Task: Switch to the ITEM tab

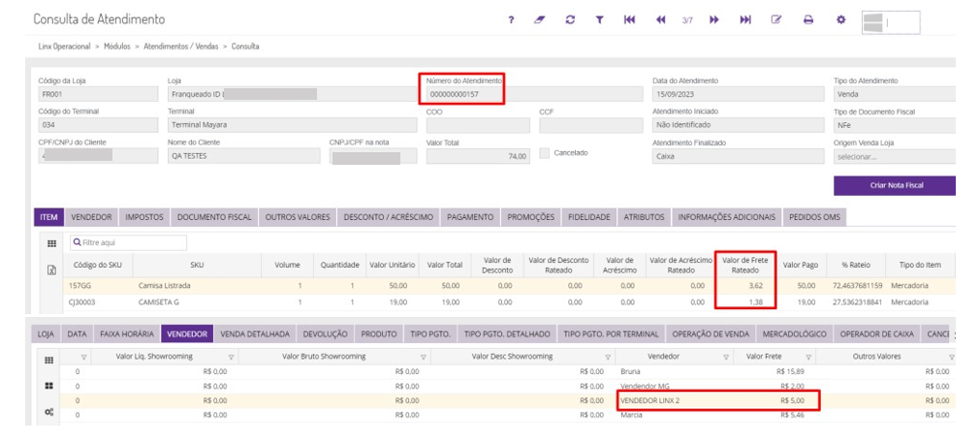Action: (x=48, y=217)
